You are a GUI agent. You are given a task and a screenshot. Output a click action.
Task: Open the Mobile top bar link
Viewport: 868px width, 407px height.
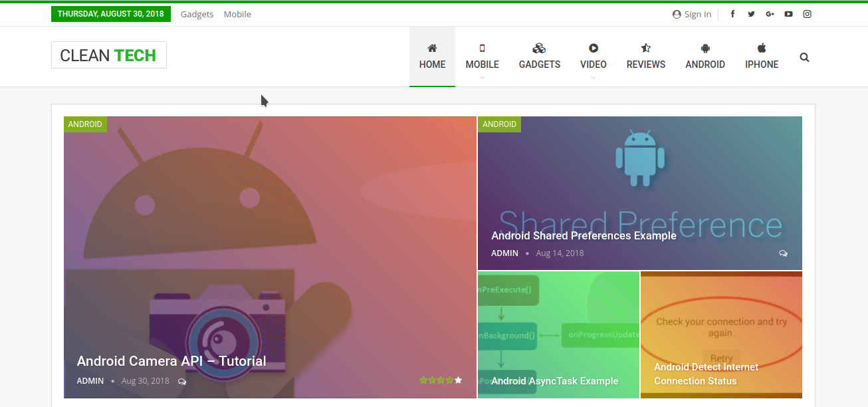(x=237, y=14)
